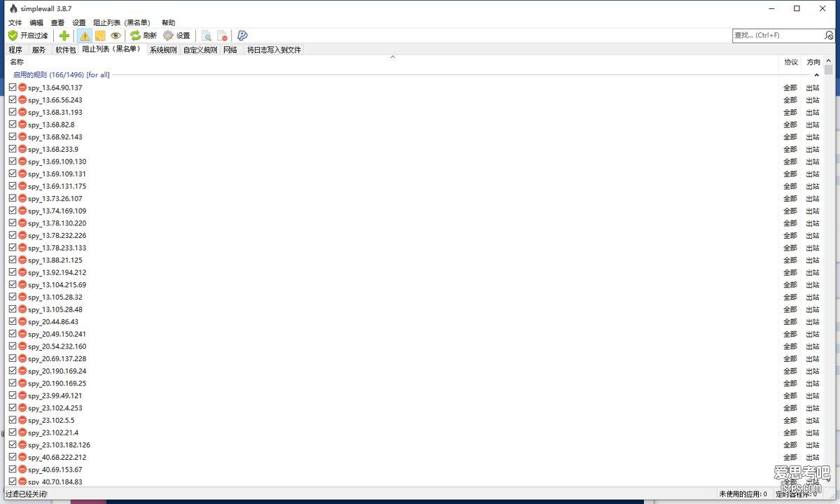Sort by the 名称 column header
840x504 pixels.
(x=392, y=62)
